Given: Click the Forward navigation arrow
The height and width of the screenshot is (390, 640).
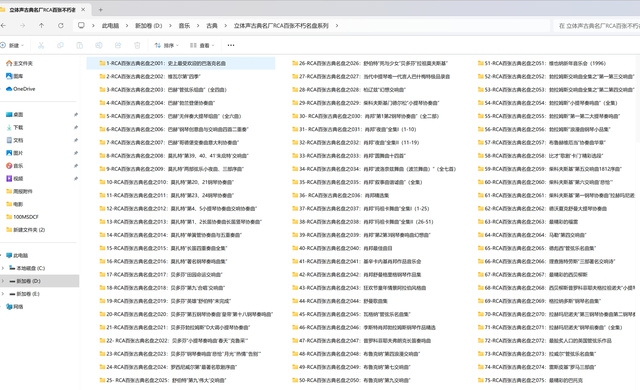Looking at the screenshot, I should (22, 26).
